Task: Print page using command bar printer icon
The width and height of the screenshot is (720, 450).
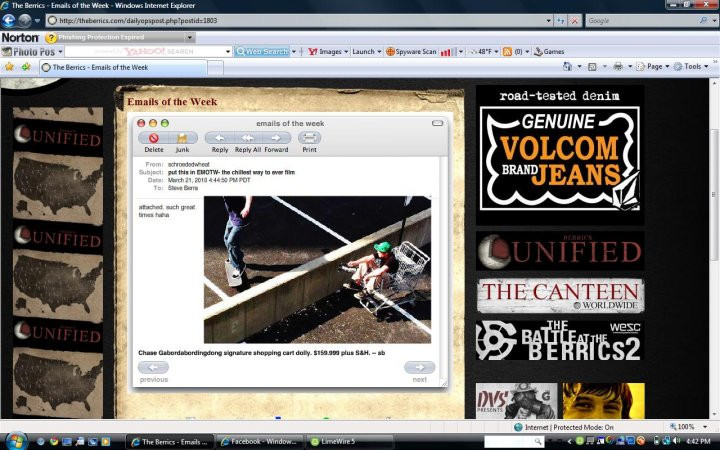Action: [618, 67]
